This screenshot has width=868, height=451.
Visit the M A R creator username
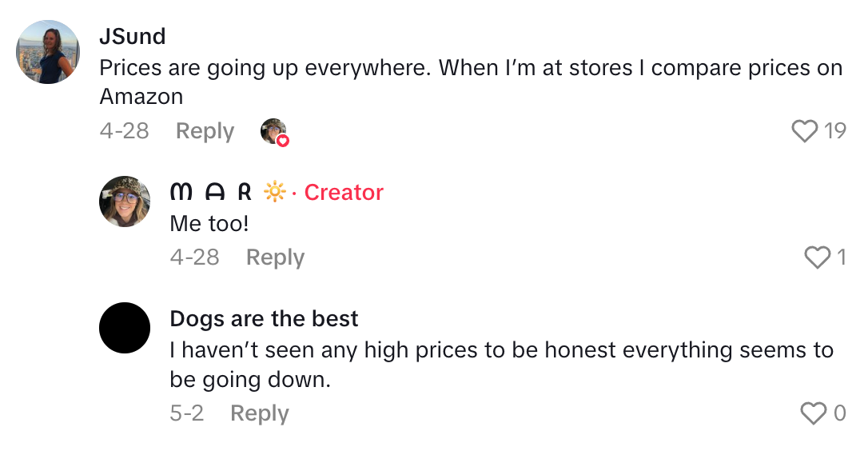click(211, 193)
